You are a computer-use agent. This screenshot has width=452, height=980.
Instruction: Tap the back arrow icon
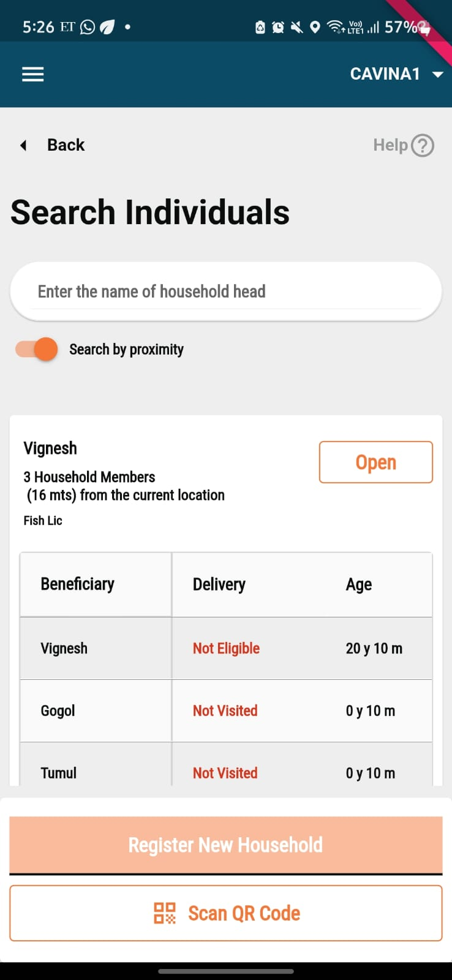point(24,145)
